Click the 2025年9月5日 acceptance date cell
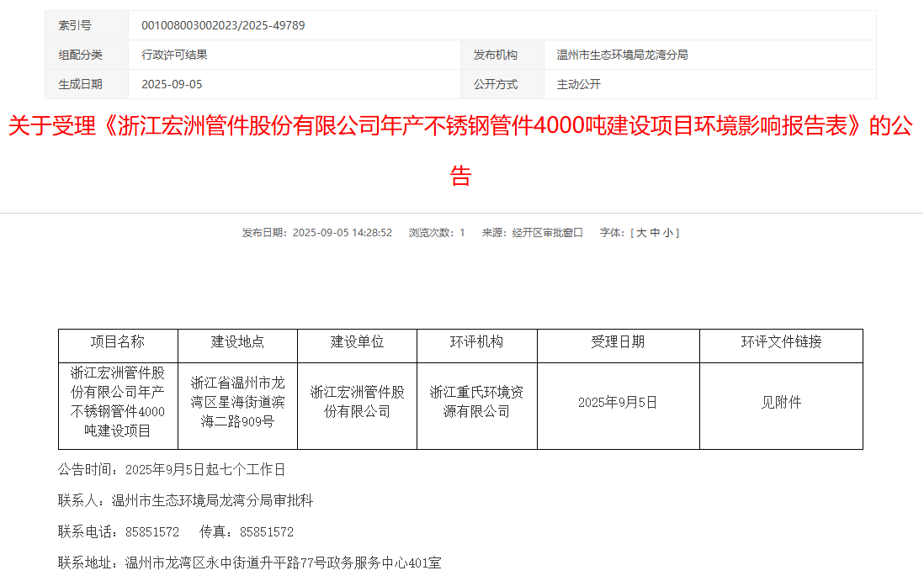This screenshot has width=924, height=581. coord(617,403)
